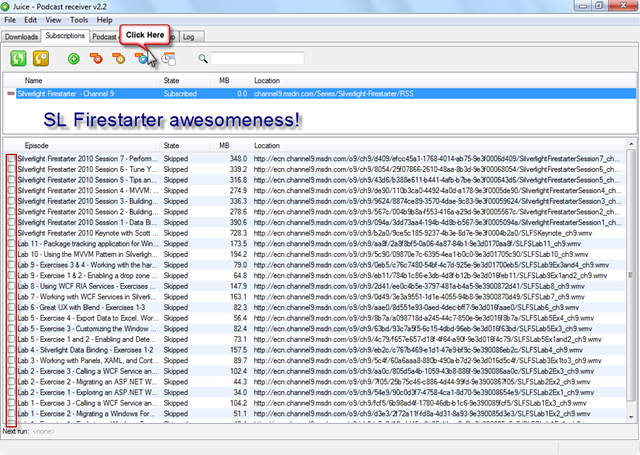The width and height of the screenshot is (640, 455).
Task: Tick the checkbox for Lab 11 - Package tracking
Action: point(11,243)
